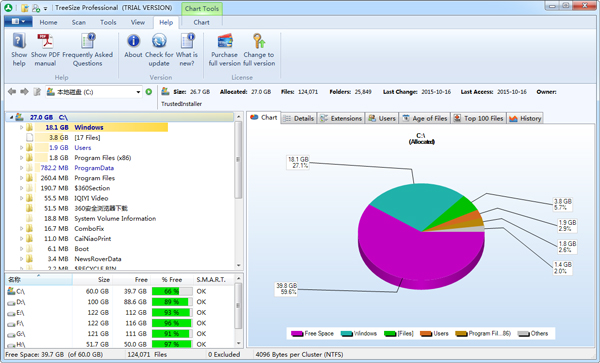Select the E:\ drive row
Image resolution: width=600 pixels, height=363 pixels.
(x=119, y=313)
